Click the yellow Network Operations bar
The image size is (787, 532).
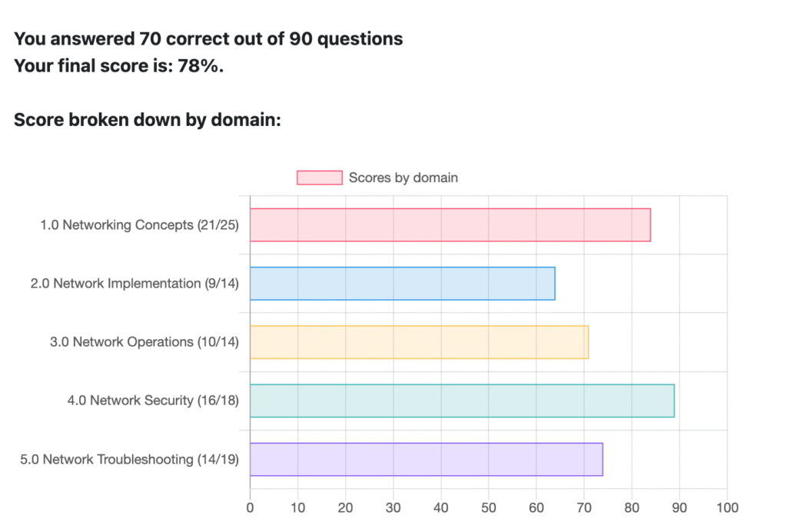tap(419, 342)
